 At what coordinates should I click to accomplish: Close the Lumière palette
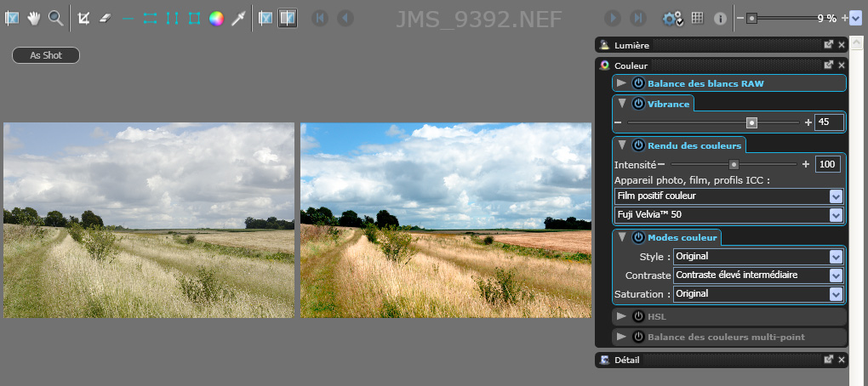(842, 45)
